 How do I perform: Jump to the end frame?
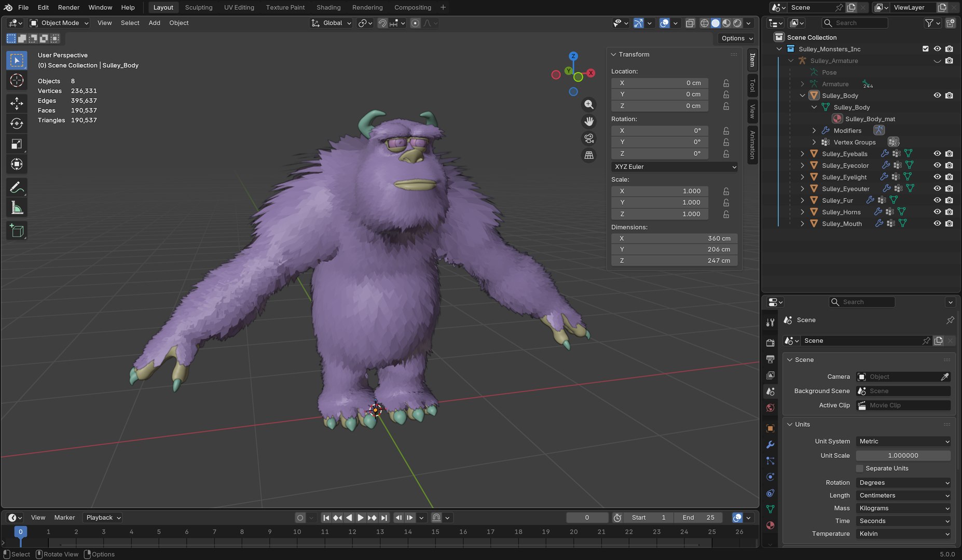tap(384, 517)
